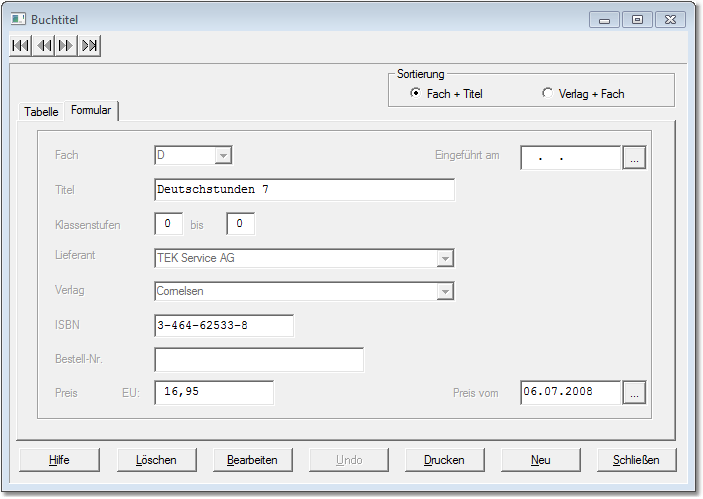Maximize the Buchtitel window
This screenshot has width=703, height=499.
[x=637, y=19]
